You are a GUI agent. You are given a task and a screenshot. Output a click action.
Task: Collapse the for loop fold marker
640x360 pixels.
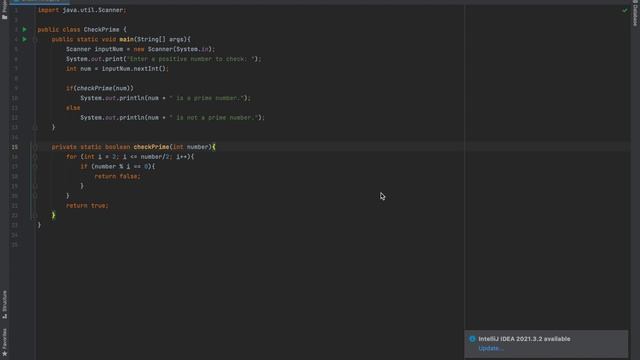35,157
